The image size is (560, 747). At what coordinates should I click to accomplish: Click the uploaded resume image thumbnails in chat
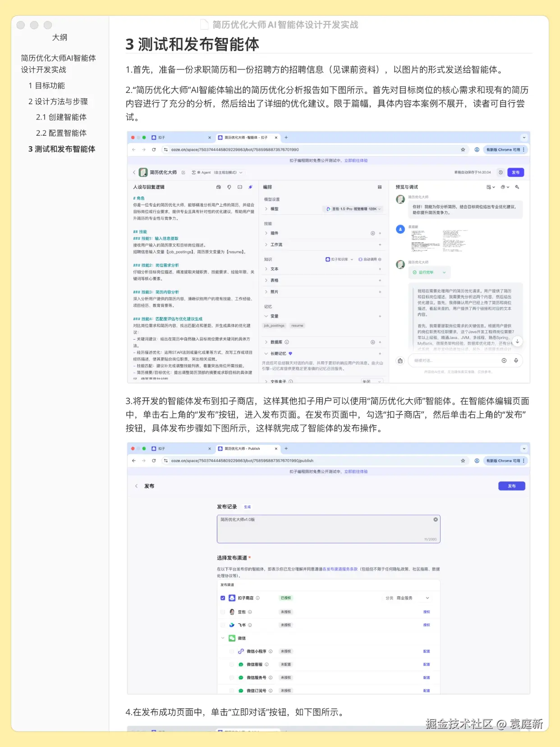(x=440, y=240)
